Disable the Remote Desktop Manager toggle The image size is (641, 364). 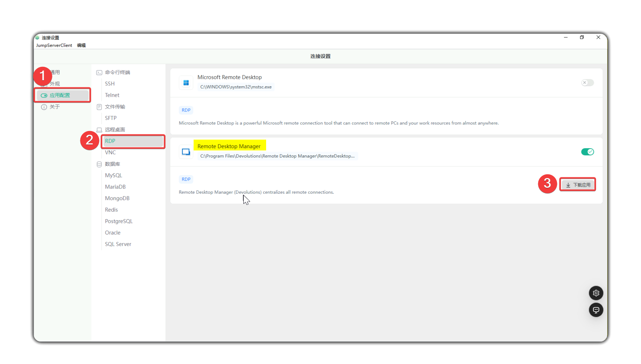[x=587, y=152]
